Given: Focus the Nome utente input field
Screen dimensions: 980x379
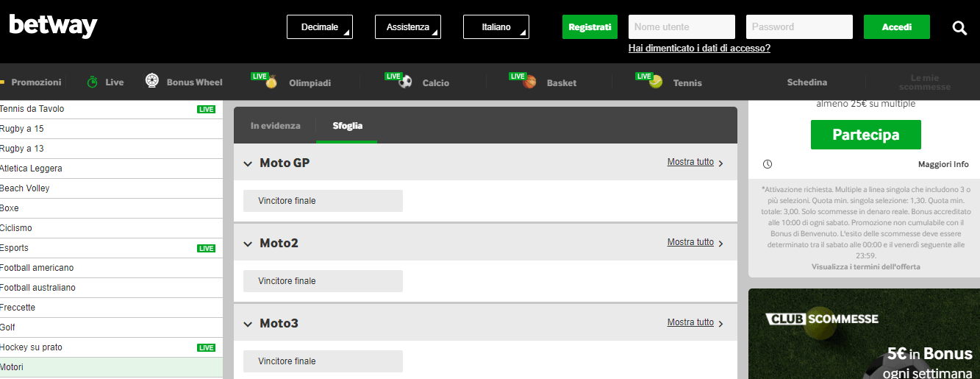Looking at the screenshot, I should (682, 26).
